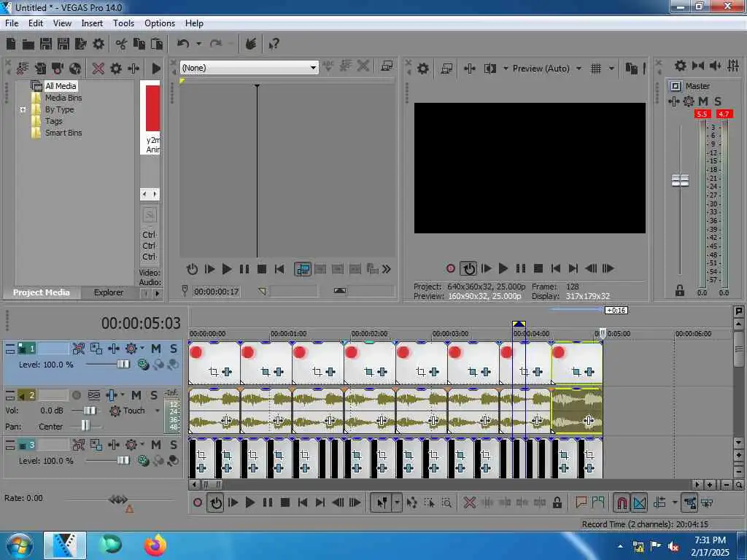
Task: Stop playback in the Video Preview transport
Action: [x=538, y=268]
